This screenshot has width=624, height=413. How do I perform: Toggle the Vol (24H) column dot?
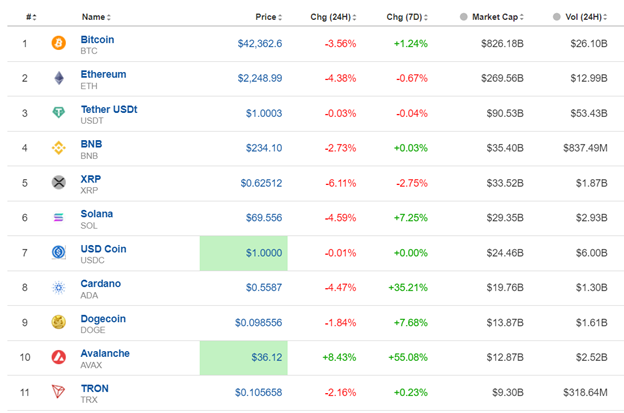[557, 17]
